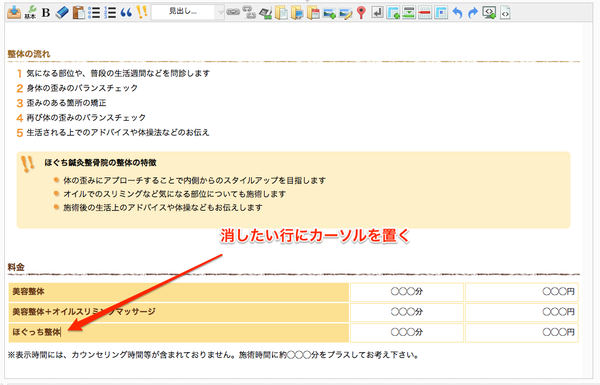Remove link with the broken chain icon
The height and width of the screenshot is (385, 600).
click(x=249, y=13)
